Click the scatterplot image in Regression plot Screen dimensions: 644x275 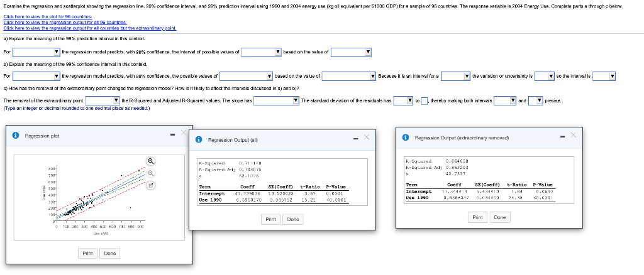pyautogui.click(x=99, y=197)
